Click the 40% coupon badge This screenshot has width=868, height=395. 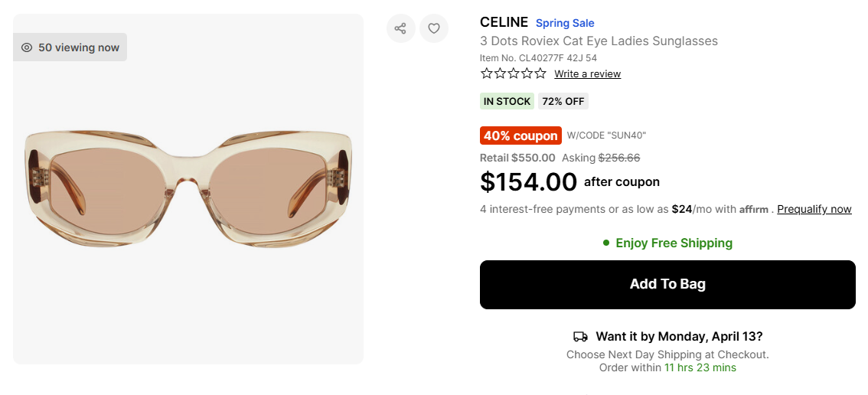click(x=520, y=135)
